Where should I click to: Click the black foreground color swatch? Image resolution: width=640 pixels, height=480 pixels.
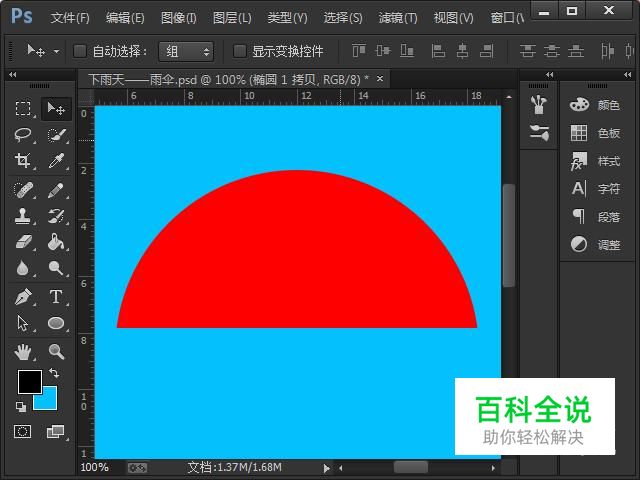click(29, 382)
